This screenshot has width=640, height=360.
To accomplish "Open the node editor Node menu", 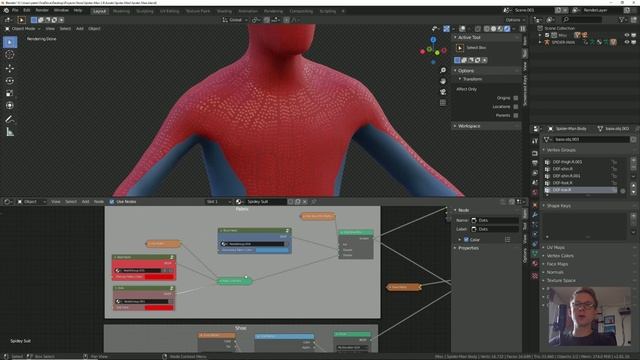I will point(99,202).
